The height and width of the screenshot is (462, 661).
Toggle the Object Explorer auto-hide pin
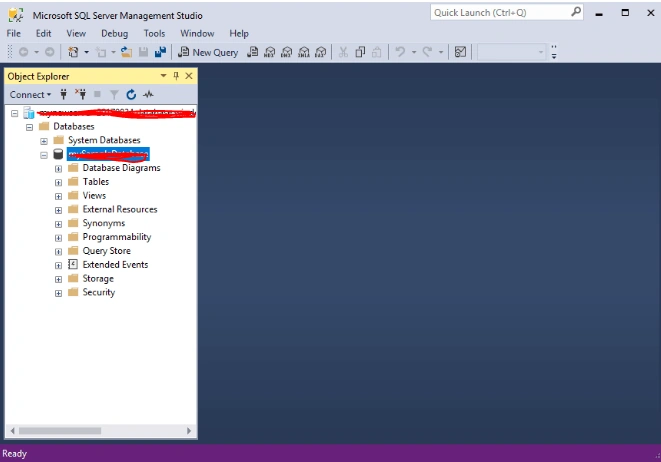[176, 76]
